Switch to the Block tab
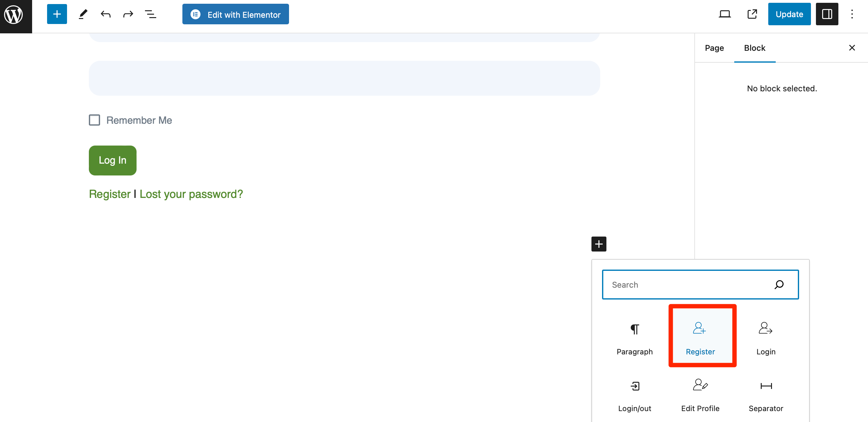This screenshot has width=868, height=422. pyautogui.click(x=755, y=48)
